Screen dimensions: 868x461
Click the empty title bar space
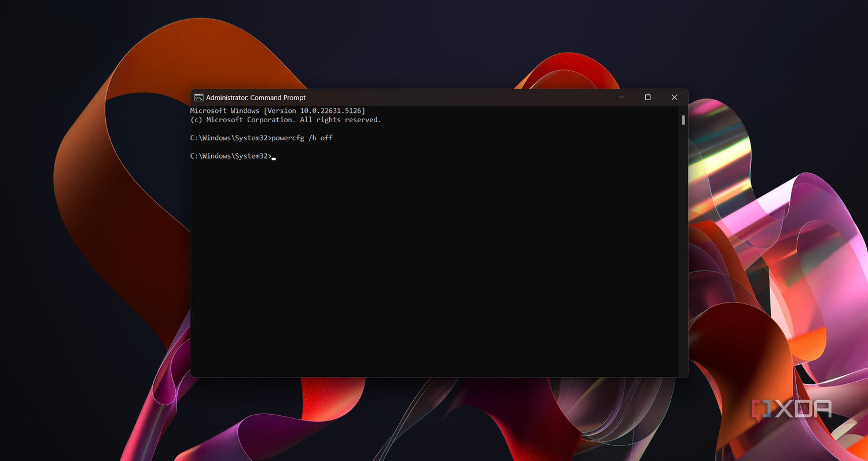[x=457, y=97]
